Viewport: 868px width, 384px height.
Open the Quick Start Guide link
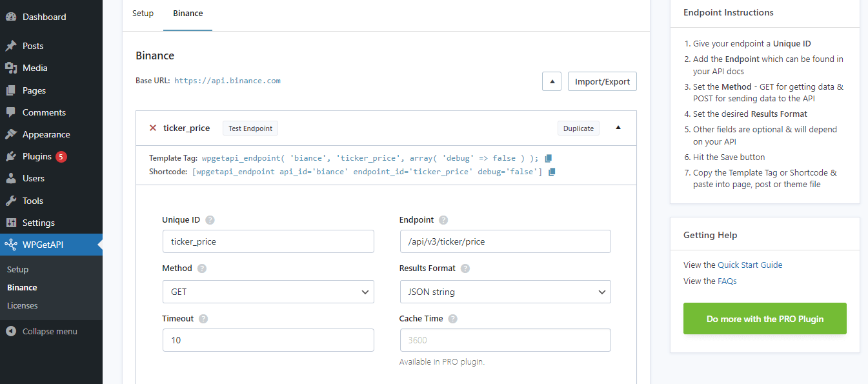click(750, 265)
